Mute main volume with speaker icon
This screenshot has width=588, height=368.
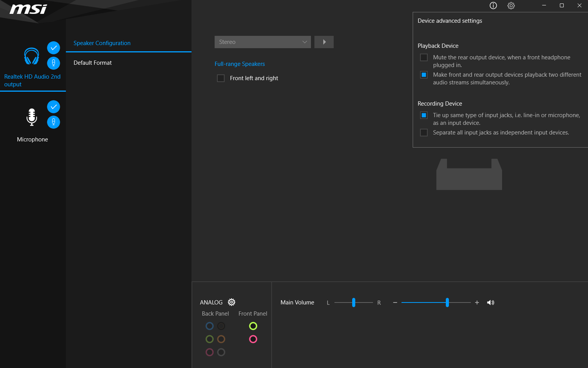coord(491,302)
